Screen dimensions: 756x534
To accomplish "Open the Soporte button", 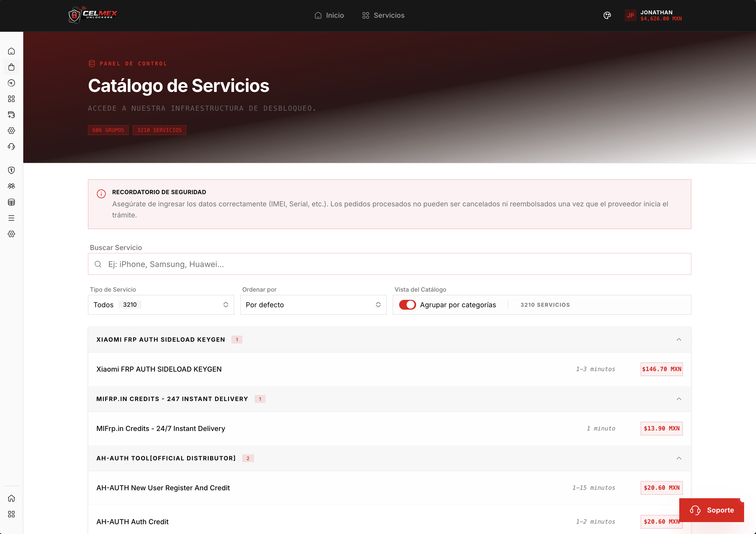I will click(712, 510).
